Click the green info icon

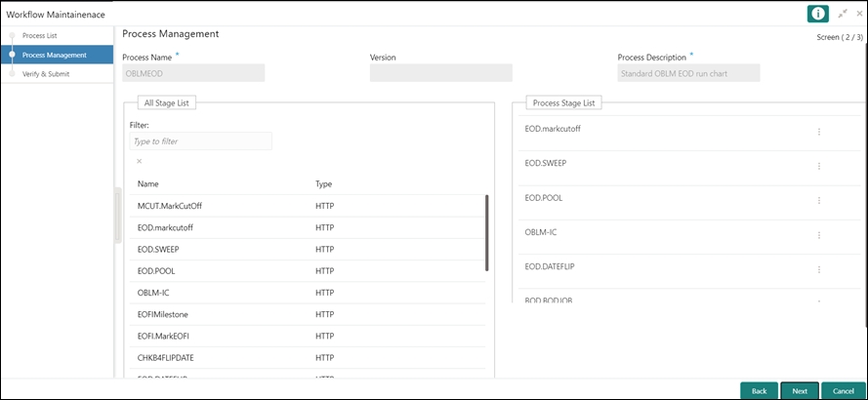817,13
